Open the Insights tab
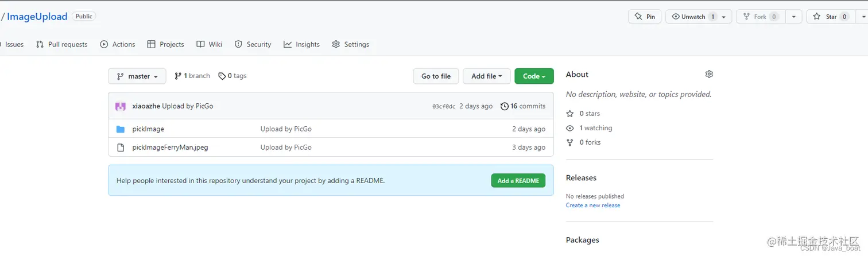Viewport: 868px width, 256px height. [301, 44]
